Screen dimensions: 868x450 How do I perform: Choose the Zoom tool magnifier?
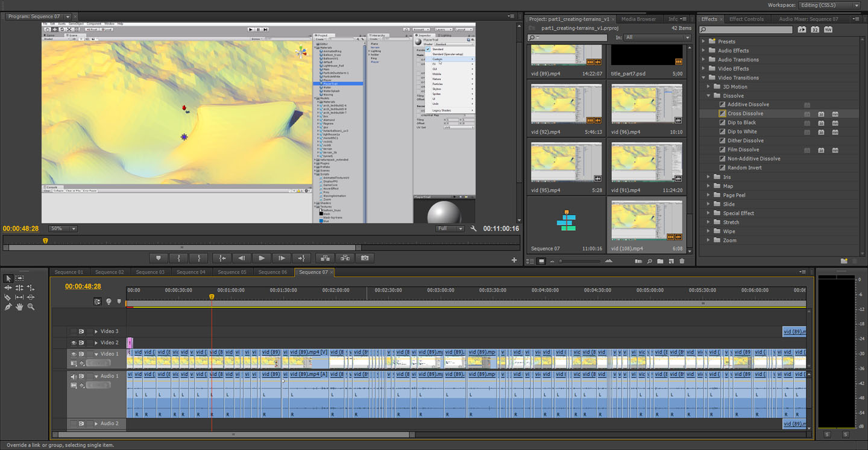pyautogui.click(x=31, y=307)
